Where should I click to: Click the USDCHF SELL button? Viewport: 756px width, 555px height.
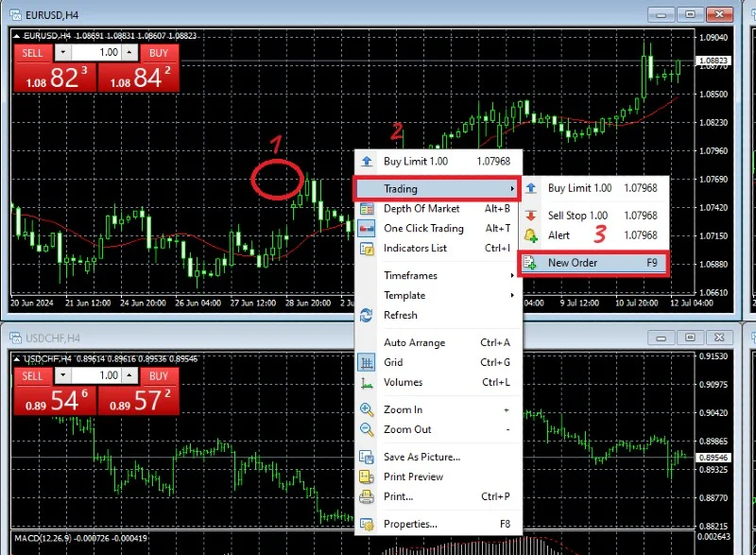click(32, 375)
